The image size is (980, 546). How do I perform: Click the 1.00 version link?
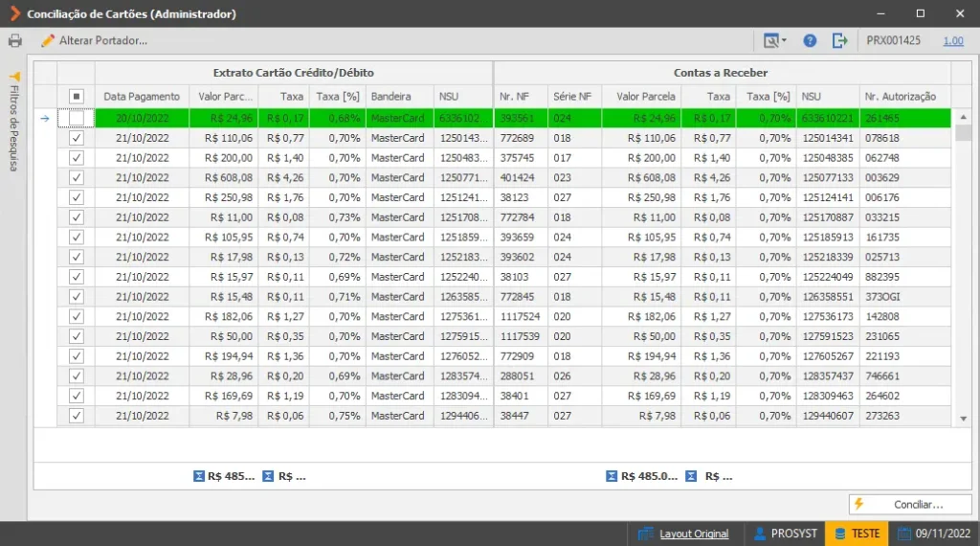tap(953, 40)
